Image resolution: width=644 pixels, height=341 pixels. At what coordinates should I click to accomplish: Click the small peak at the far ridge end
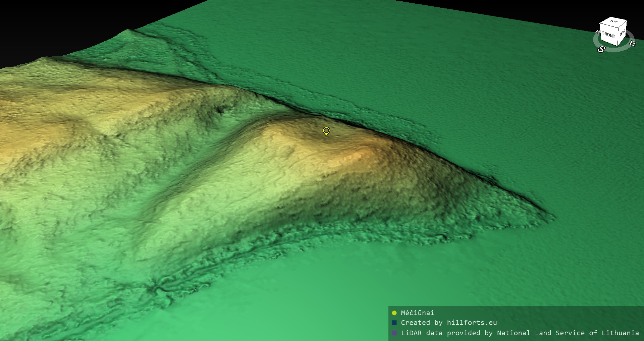[x=130, y=31]
